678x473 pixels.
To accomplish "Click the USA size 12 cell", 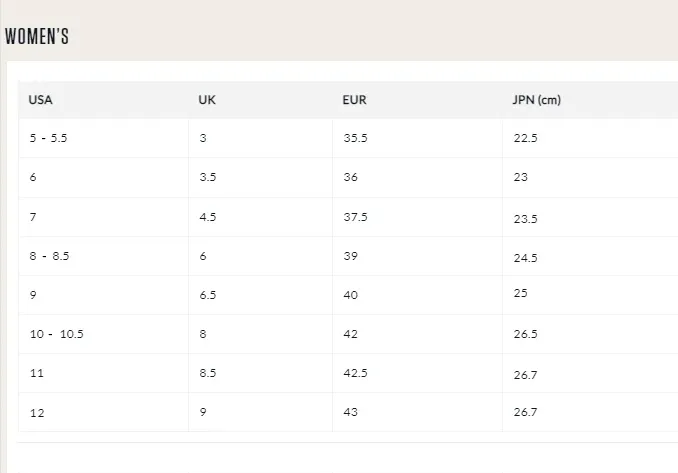I will [x=37, y=412].
